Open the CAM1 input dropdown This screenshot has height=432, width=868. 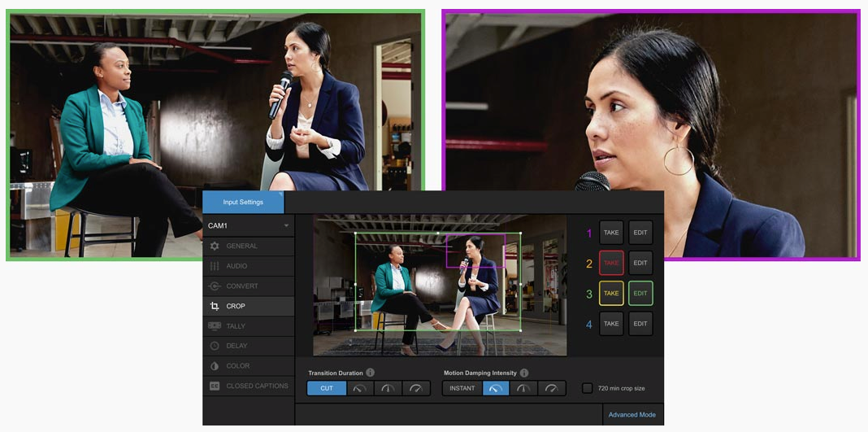[249, 226]
